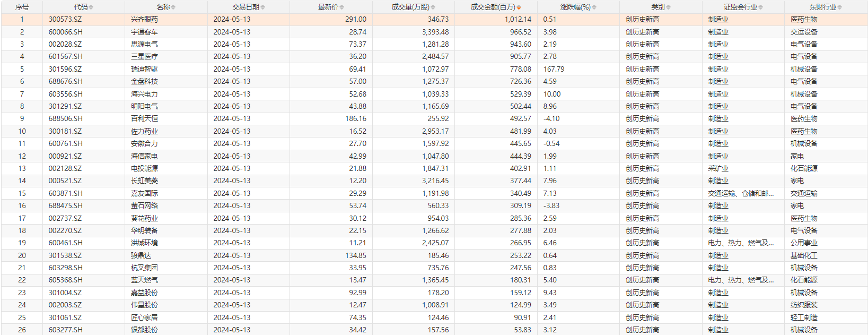868x335 pixels.
Task: Open the 瑞迪智驱 stock entry
Action: [x=144, y=69]
